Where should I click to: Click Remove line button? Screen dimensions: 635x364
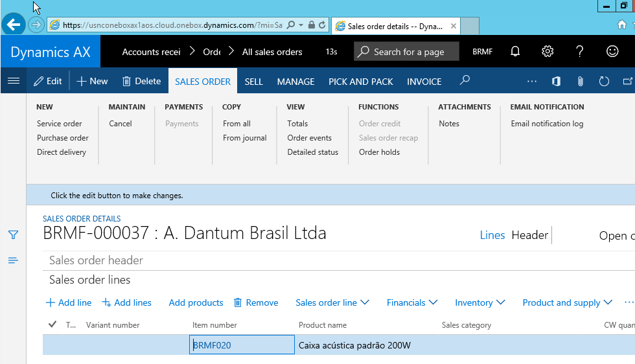(x=256, y=302)
